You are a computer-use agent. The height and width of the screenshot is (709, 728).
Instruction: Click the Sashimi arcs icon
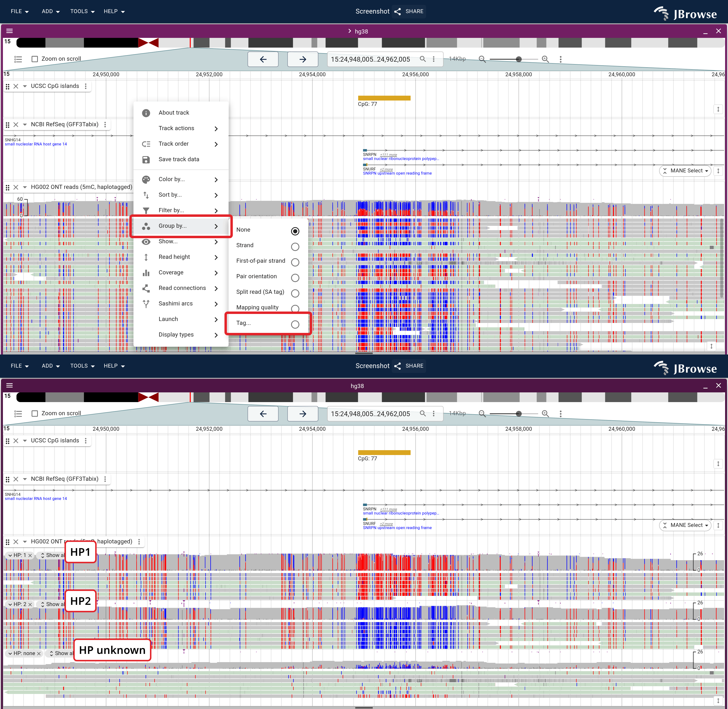tap(146, 304)
